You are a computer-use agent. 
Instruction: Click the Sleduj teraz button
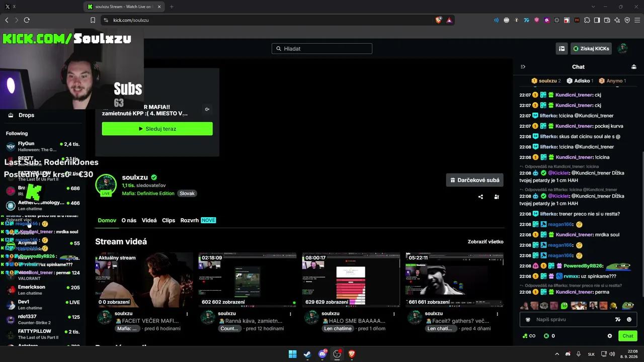point(157,129)
